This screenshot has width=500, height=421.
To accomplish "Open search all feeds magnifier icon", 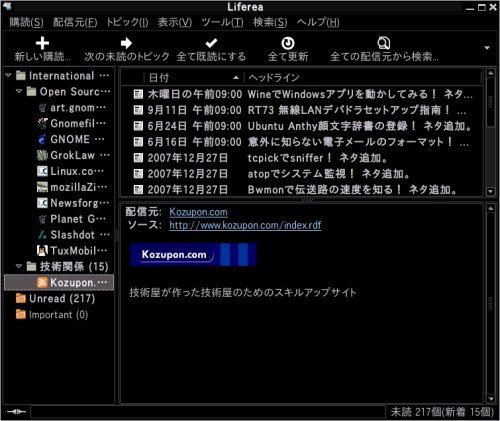I will [x=384, y=43].
